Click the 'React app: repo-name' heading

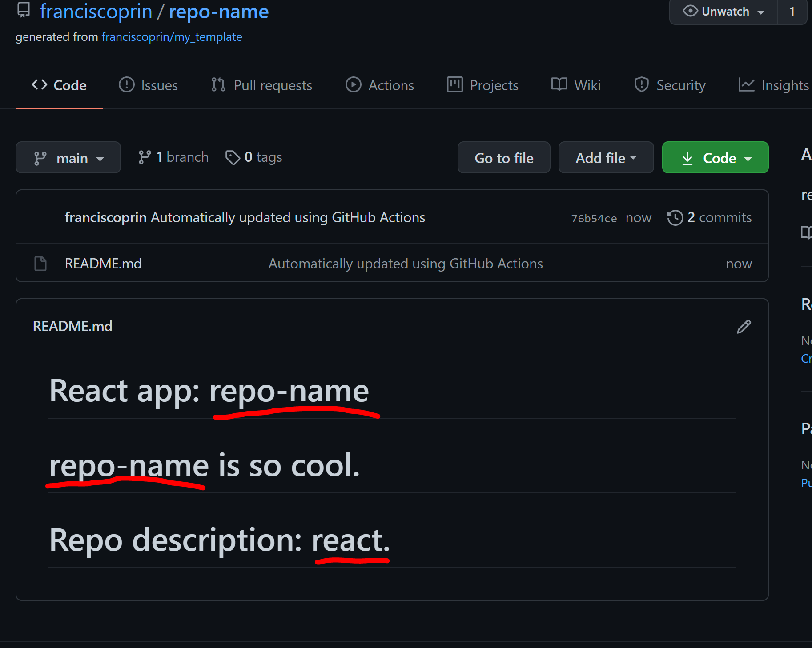pos(209,391)
